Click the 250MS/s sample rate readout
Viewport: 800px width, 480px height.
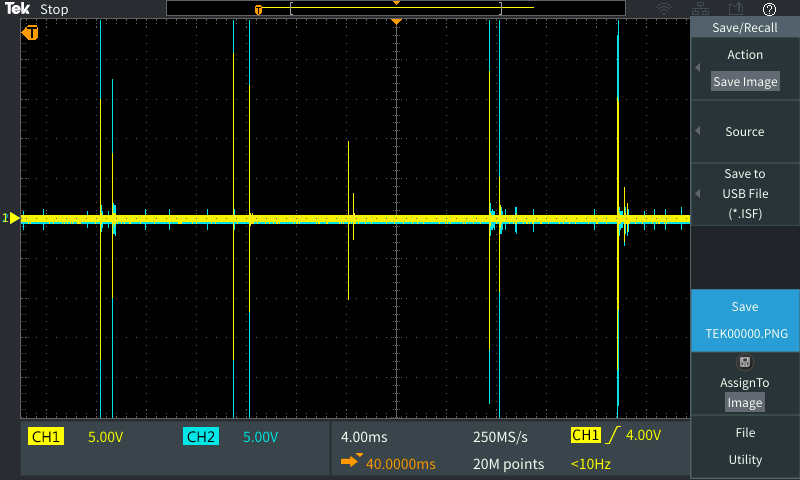click(x=500, y=437)
